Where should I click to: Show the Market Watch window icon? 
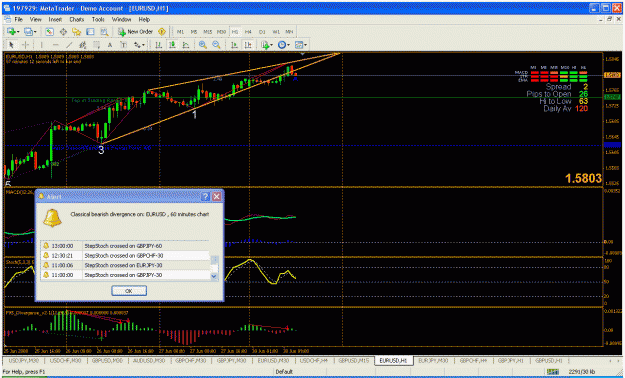coord(49,32)
